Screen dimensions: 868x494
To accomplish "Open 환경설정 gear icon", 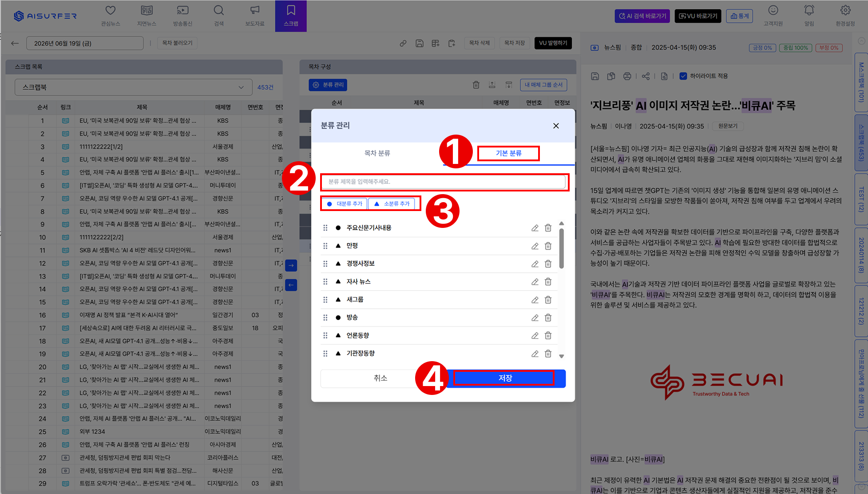I will pyautogui.click(x=845, y=11).
